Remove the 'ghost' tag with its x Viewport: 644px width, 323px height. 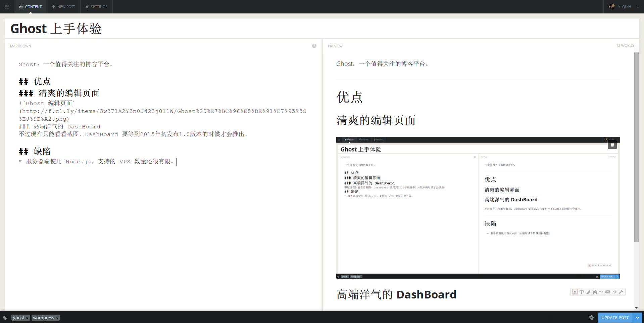coord(27,318)
